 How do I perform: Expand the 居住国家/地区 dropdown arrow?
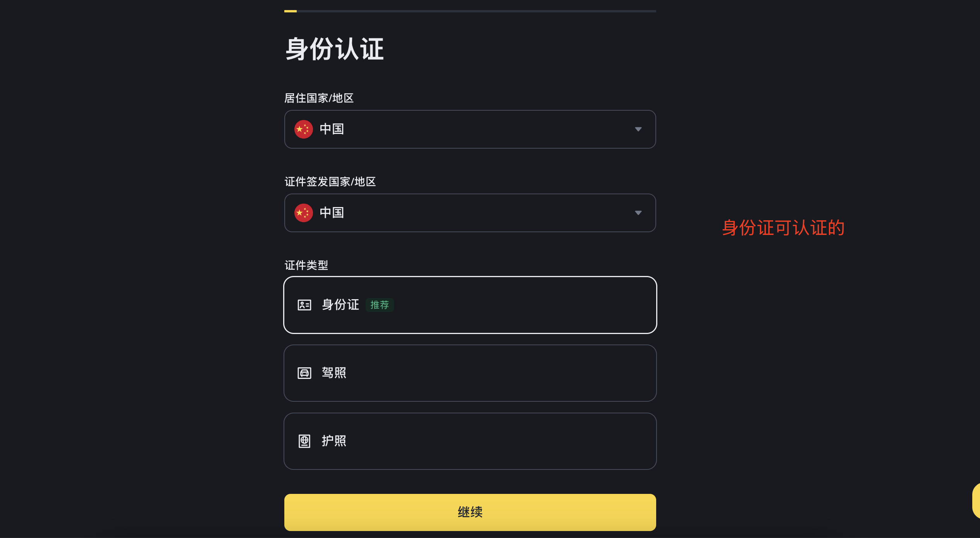click(638, 129)
